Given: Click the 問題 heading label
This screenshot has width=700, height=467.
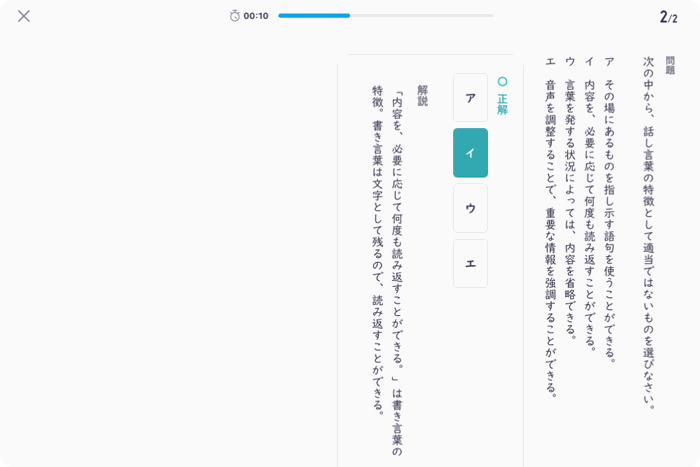Looking at the screenshot, I should pyautogui.click(x=670, y=65).
